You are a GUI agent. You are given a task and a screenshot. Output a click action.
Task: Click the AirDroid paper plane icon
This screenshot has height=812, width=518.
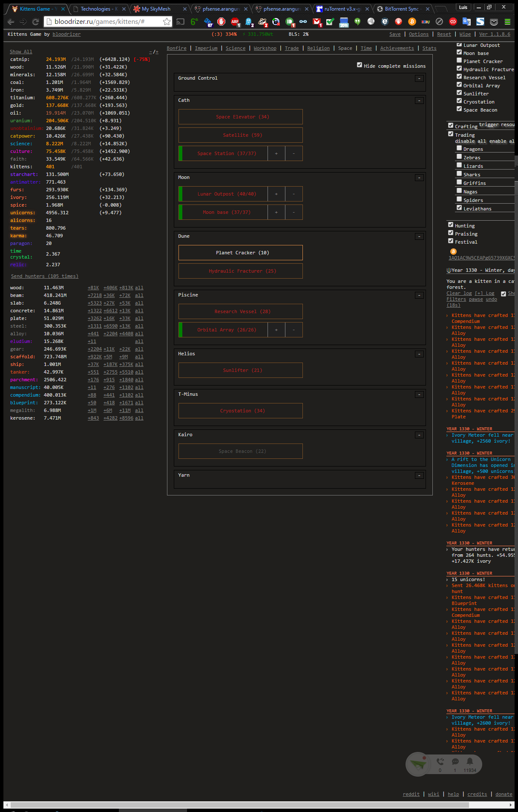[418, 764]
